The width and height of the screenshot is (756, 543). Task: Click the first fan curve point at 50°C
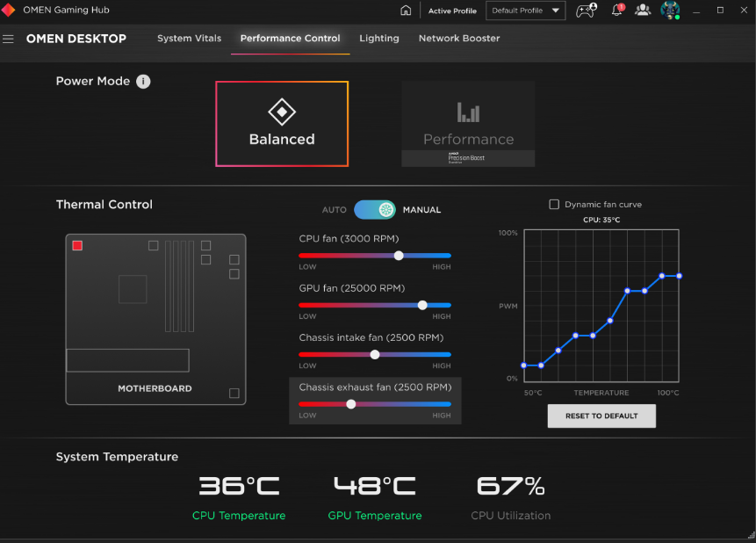coord(523,366)
